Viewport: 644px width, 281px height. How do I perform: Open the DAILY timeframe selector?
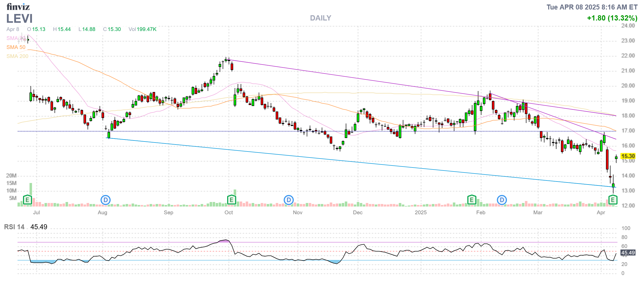point(320,18)
